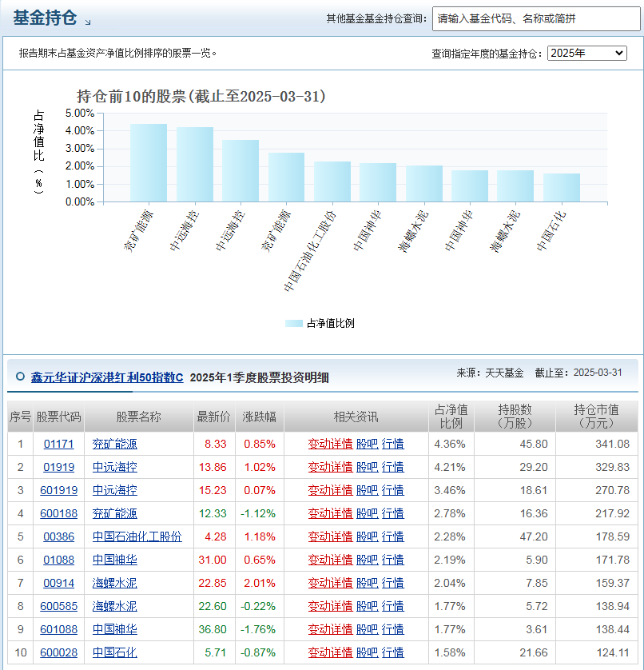Open 海螺水泥 name link in row 7
The width and height of the screenshot is (644, 670).
click(x=115, y=583)
